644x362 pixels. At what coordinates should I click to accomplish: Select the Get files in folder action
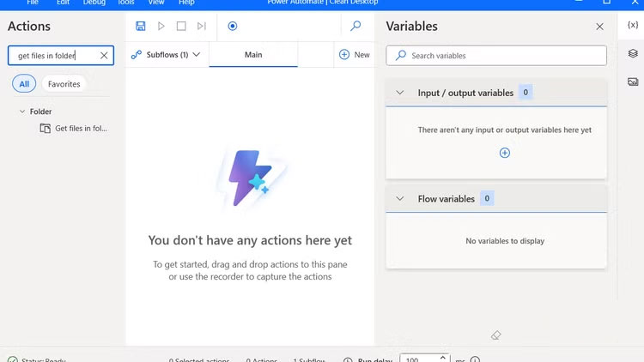point(74,129)
